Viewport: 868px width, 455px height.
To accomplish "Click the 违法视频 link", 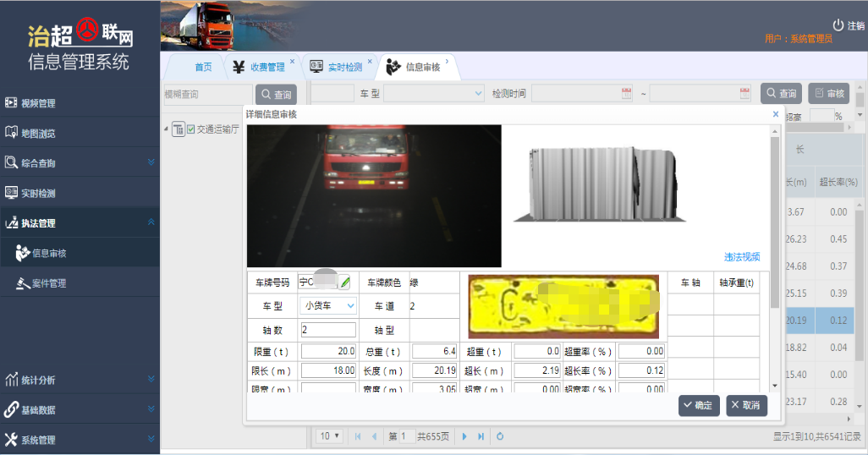I will (741, 257).
